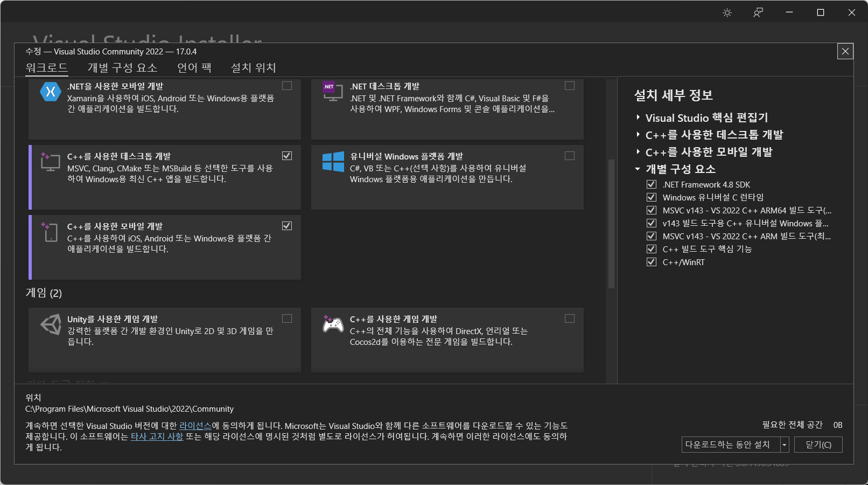868x485 pixels.
Task: Click the 다운로드하는 동안 설치 button
Action: (x=731, y=445)
